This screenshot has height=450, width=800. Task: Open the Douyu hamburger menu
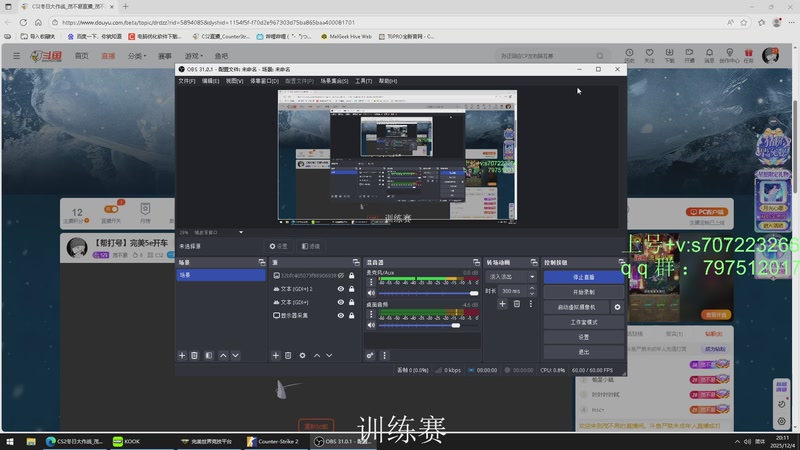coord(17,56)
